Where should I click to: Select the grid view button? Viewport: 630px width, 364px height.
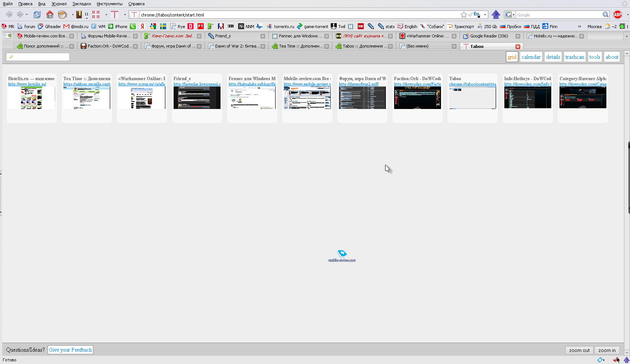point(512,57)
